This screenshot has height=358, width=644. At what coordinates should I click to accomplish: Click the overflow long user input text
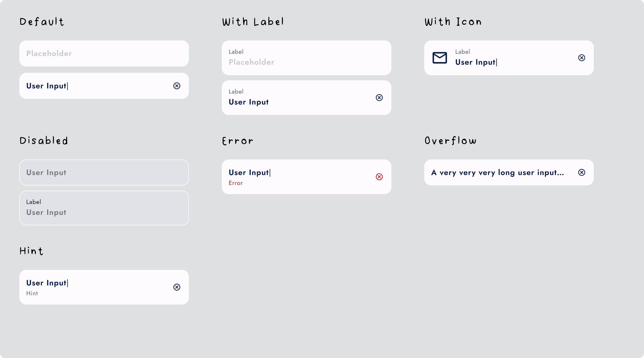(x=497, y=172)
